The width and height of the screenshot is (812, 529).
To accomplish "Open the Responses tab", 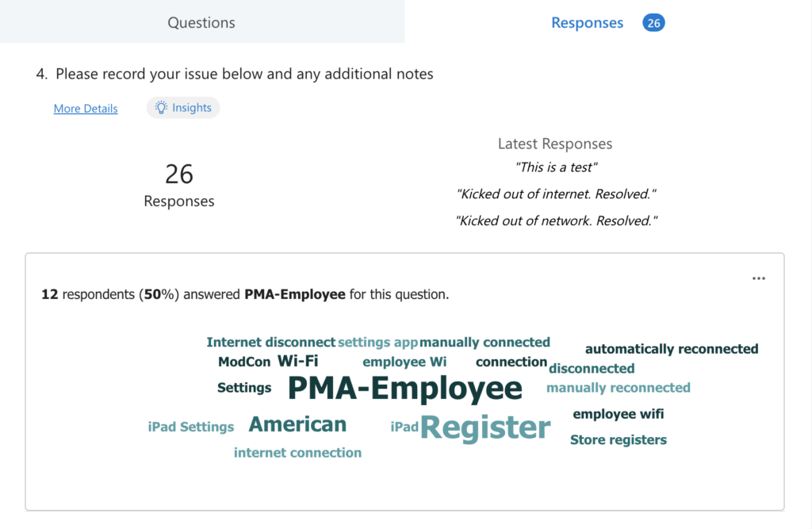I will (588, 23).
